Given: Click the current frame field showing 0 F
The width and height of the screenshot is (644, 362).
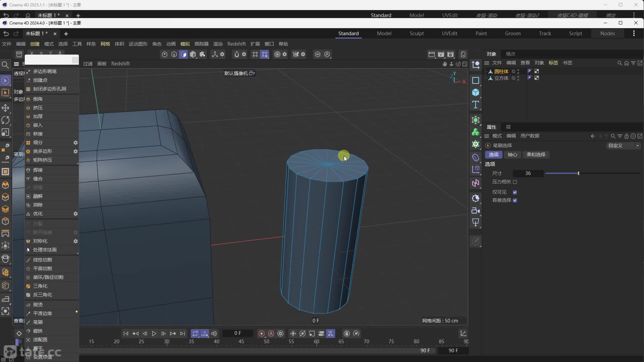Looking at the screenshot, I should pyautogui.click(x=237, y=333).
